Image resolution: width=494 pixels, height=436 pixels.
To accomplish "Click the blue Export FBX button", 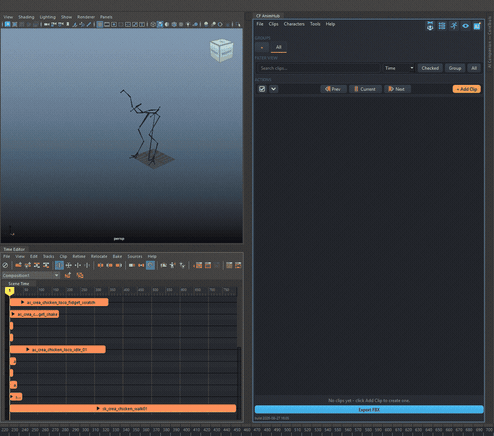I will click(x=369, y=410).
